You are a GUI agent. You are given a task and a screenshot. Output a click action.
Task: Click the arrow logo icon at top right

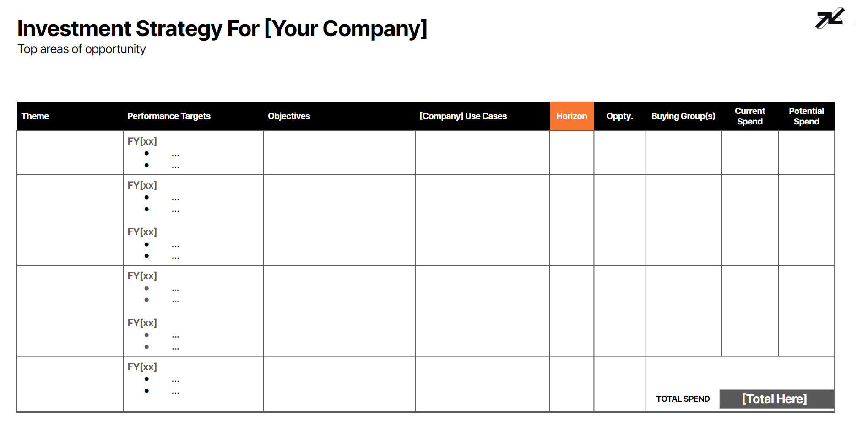(x=830, y=18)
